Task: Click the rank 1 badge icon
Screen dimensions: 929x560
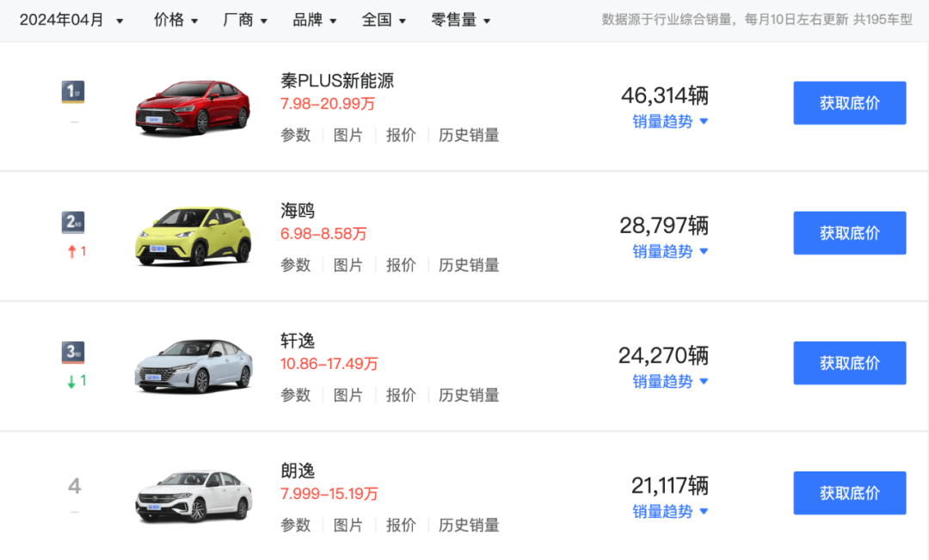Action: click(73, 92)
